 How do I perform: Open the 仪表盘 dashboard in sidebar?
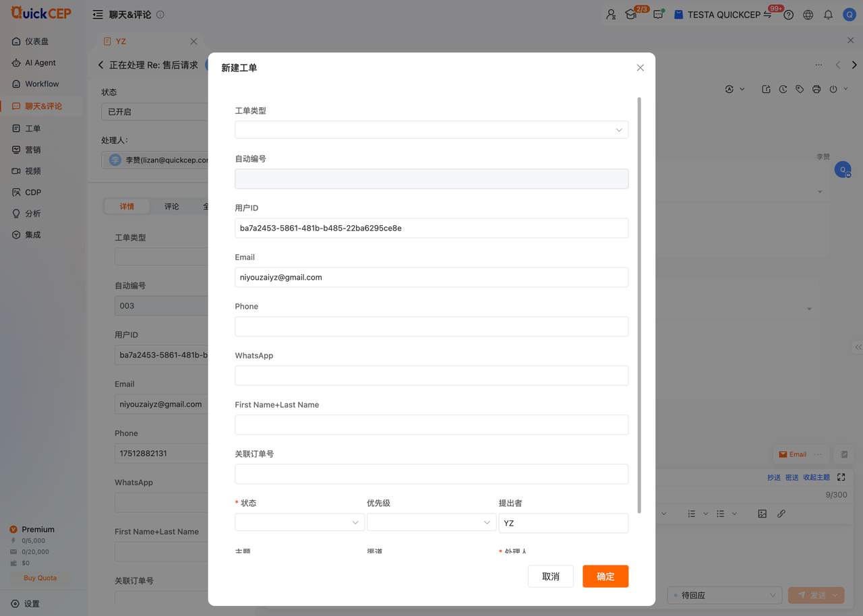click(30, 41)
